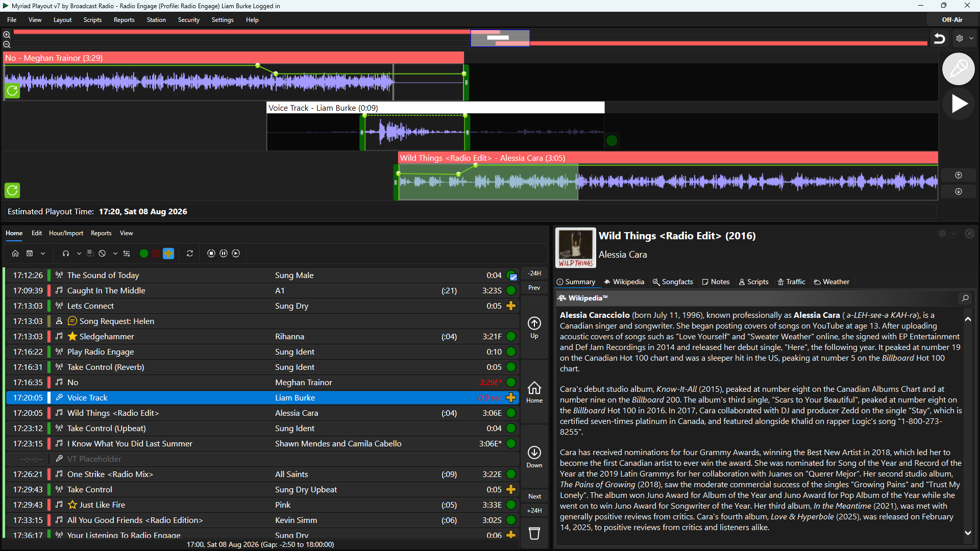Click the Up arrow navigation button
Viewport: 980px width, 551px height.
click(534, 328)
